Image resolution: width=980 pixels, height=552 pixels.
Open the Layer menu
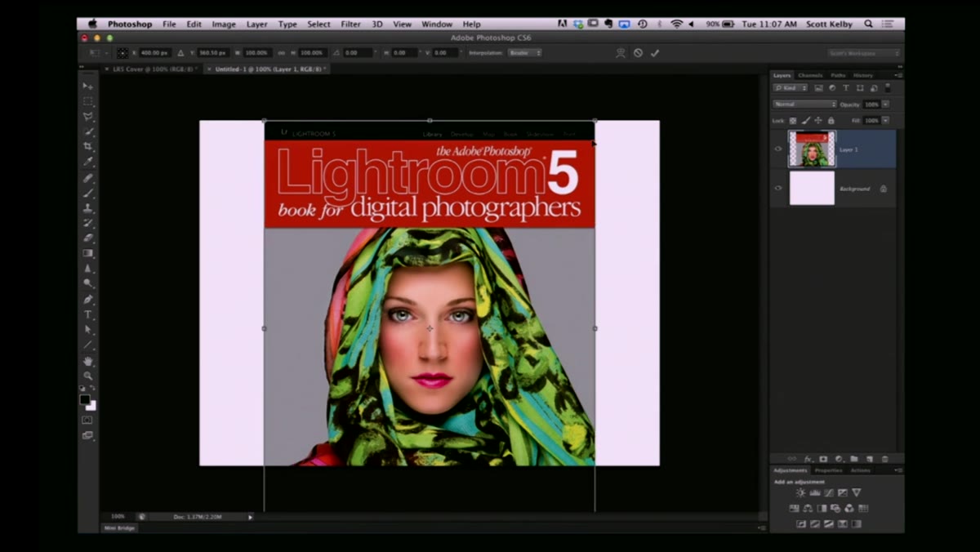256,24
